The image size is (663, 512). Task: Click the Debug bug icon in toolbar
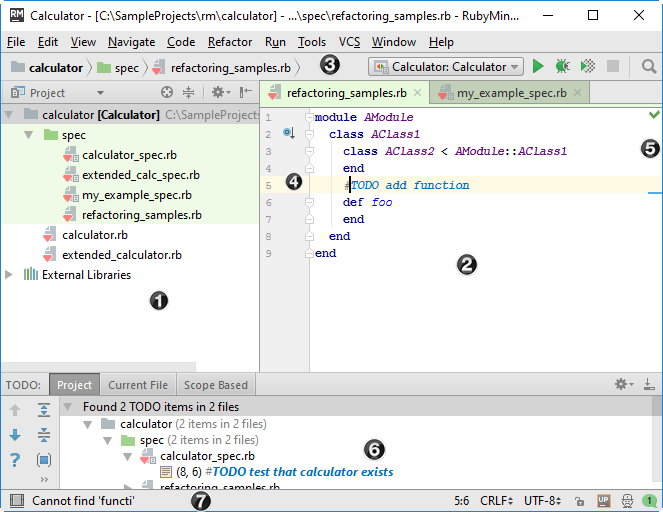click(563, 67)
